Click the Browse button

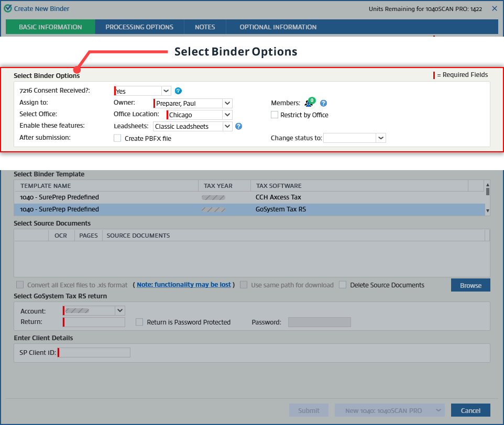[470, 285]
